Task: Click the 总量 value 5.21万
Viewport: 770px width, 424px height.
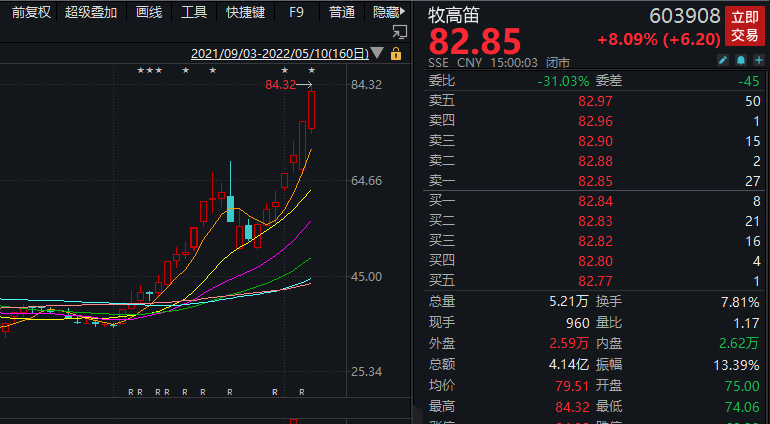Action: (x=569, y=302)
